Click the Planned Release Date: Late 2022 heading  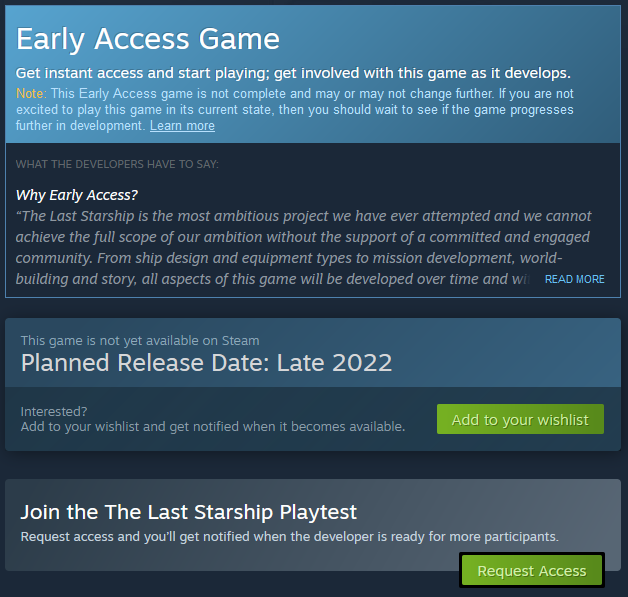[206, 362]
